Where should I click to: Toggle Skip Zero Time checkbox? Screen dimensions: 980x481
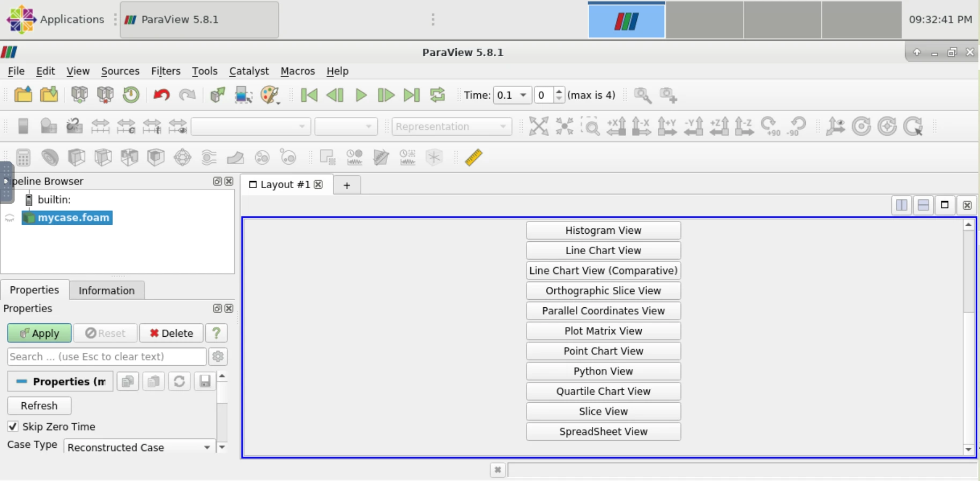(13, 426)
